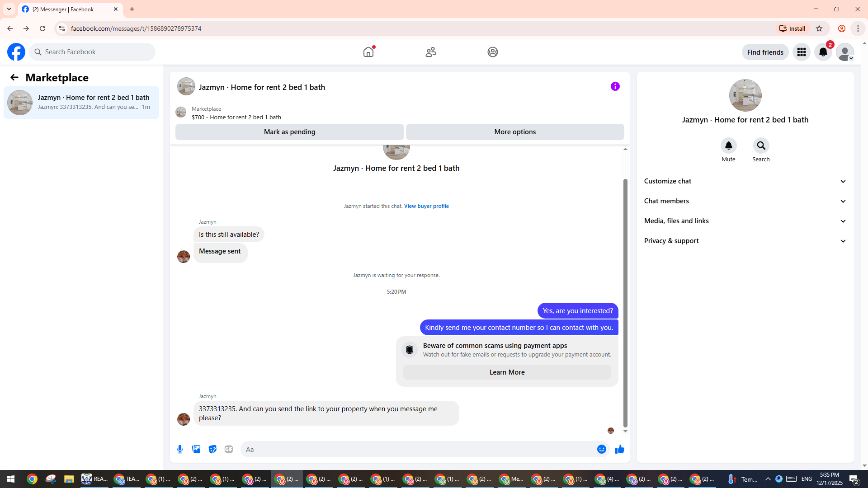Open the GIF picker icon
This screenshot has width=868, height=488.
pyautogui.click(x=229, y=449)
